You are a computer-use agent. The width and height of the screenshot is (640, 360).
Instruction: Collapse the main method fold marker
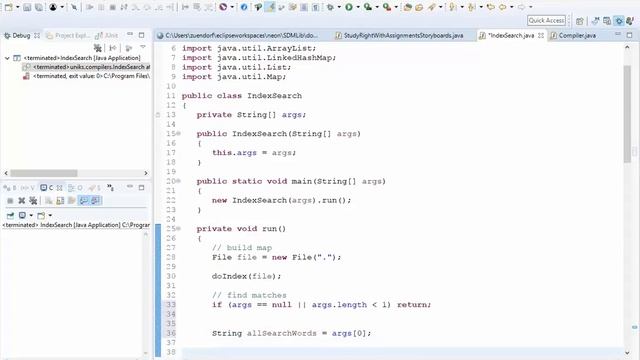[179, 181]
